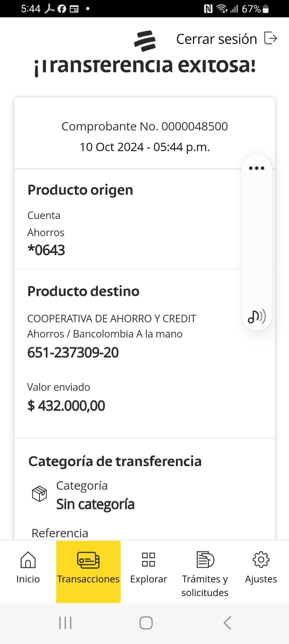
Task: Tap the destination account number 651-237309-20
Action: point(73,353)
